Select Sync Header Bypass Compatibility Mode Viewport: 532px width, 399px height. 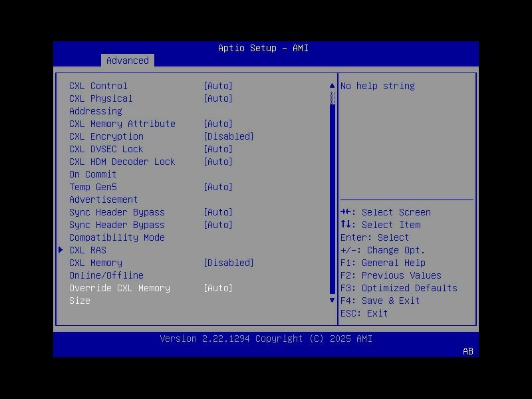click(x=117, y=231)
